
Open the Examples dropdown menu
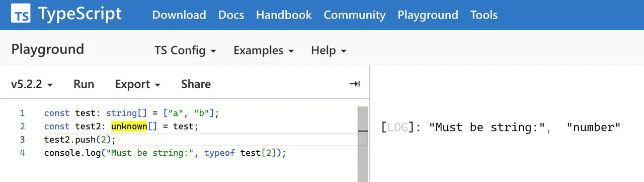[264, 50]
